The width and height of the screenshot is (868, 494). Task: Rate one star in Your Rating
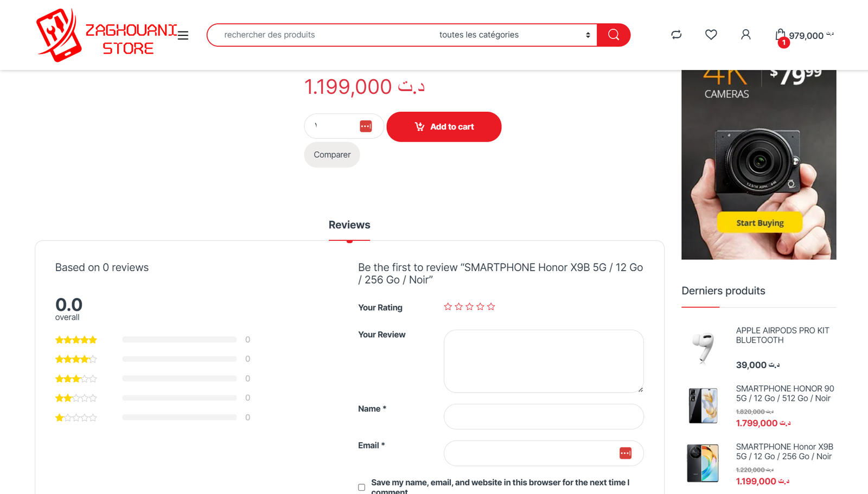[448, 307]
